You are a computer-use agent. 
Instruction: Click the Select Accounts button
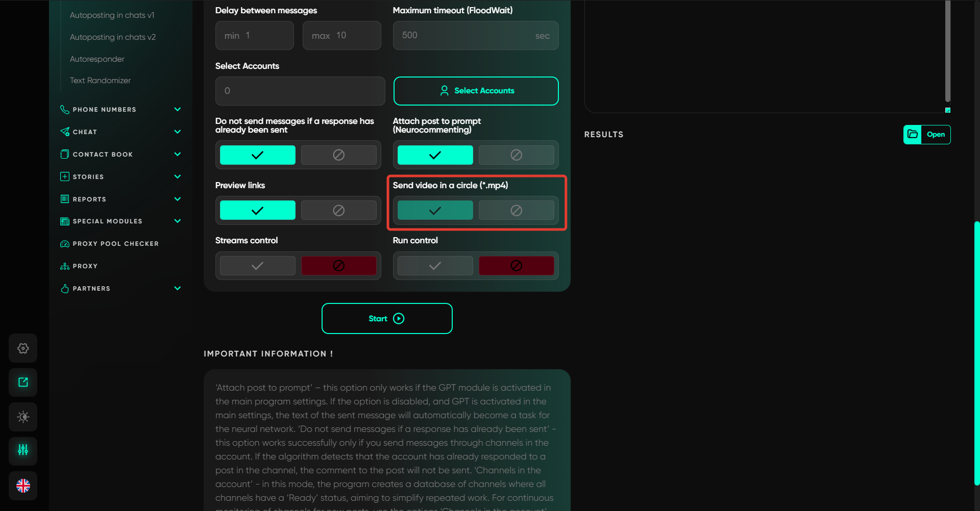(476, 91)
